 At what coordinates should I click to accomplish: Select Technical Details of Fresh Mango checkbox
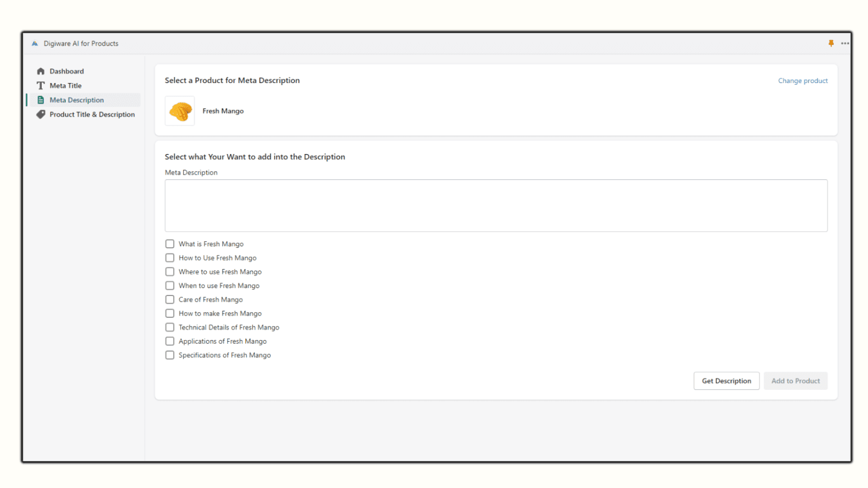click(170, 328)
